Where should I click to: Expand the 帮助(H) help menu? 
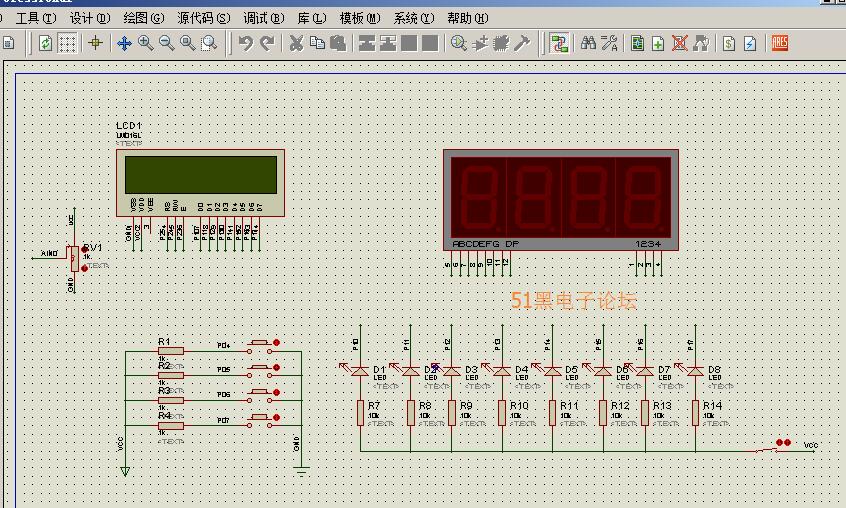pyautogui.click(x=467, y=18)
